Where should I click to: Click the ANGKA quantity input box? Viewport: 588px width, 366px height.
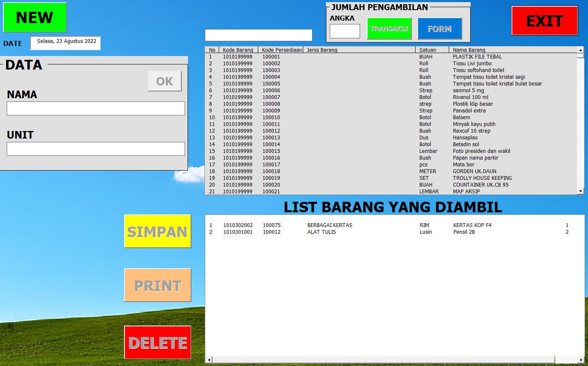(x=345, y=31)
